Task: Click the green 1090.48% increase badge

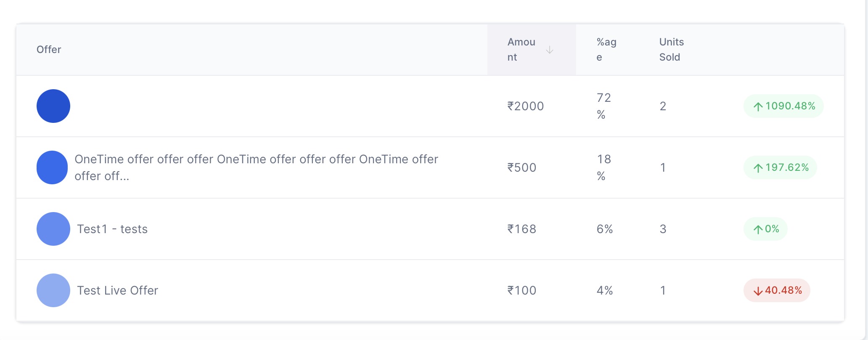Action: tap(783, 106)
